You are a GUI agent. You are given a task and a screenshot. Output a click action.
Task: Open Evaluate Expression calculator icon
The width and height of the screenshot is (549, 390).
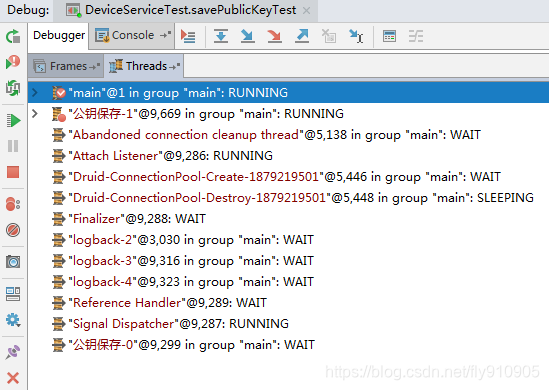(389, 36)
